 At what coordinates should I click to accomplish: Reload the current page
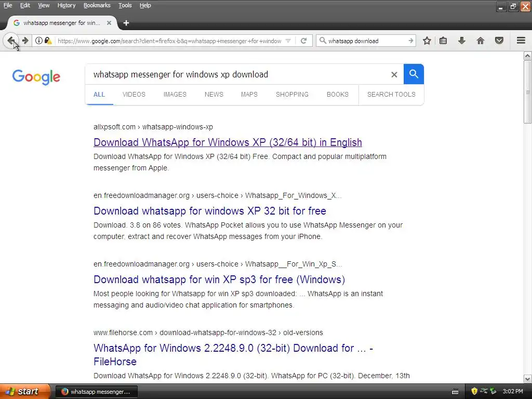click(303, 41)
